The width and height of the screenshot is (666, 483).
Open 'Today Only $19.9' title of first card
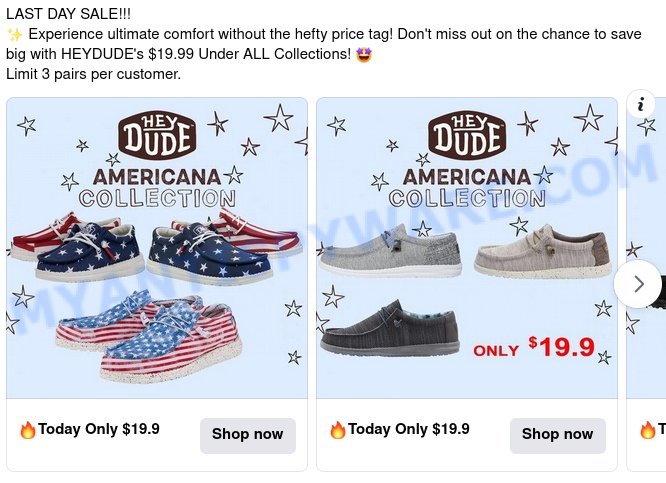pos(99,429)
